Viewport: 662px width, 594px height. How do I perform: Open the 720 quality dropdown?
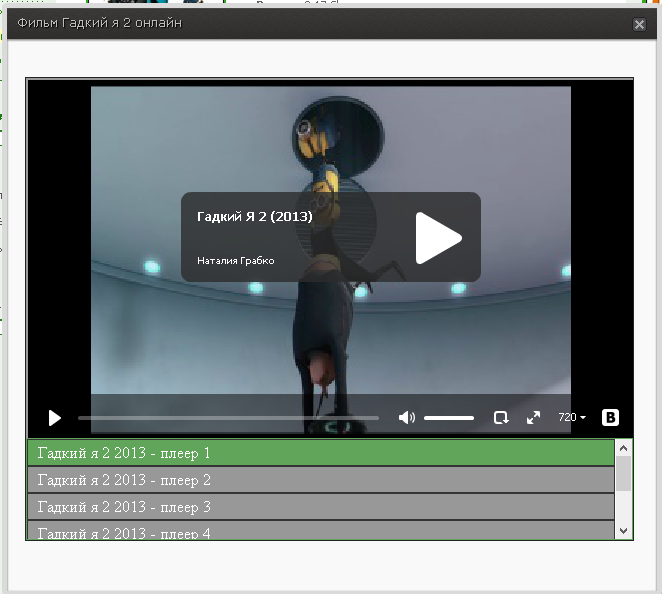pyautogui.click(x=572, y=417)
